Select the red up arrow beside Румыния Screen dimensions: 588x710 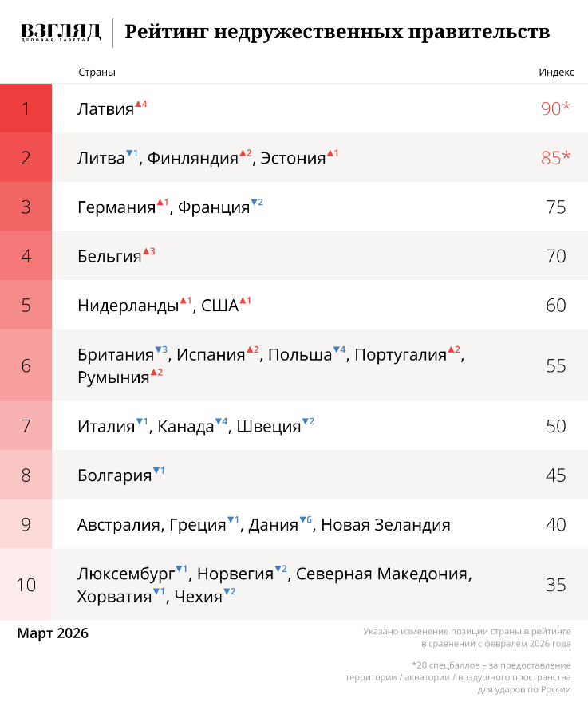pyautogui.click(x=153, y=372)
